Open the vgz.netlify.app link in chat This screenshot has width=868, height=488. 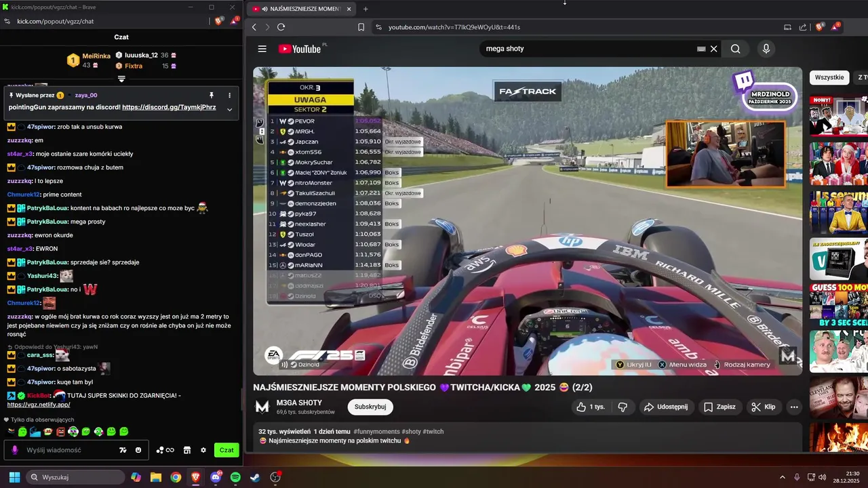39,405
